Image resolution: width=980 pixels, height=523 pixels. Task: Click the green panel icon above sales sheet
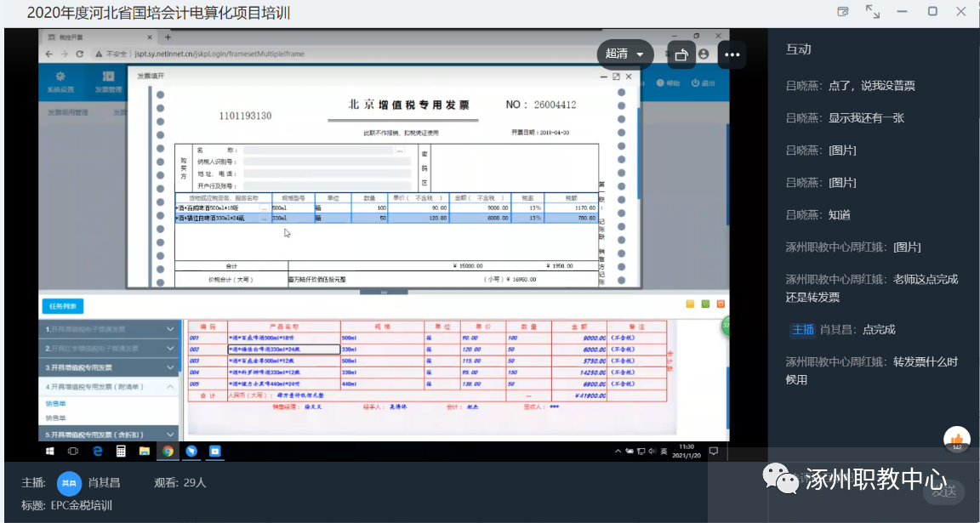pos(705,304)
